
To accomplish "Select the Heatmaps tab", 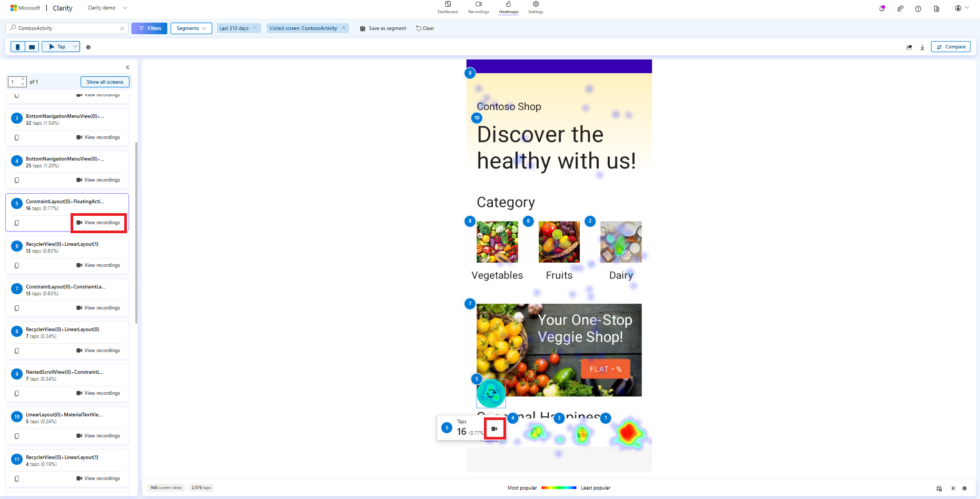I will (509, 7).
